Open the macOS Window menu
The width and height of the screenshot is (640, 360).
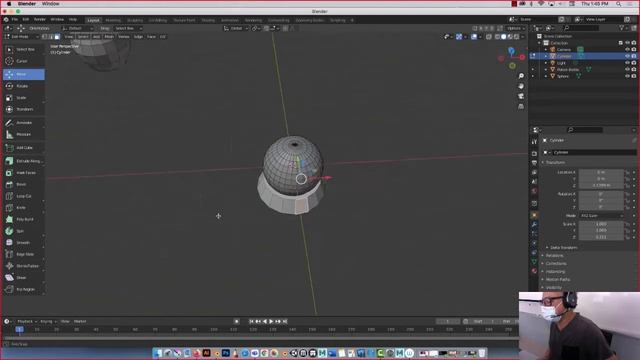click(x=51, y=4)
